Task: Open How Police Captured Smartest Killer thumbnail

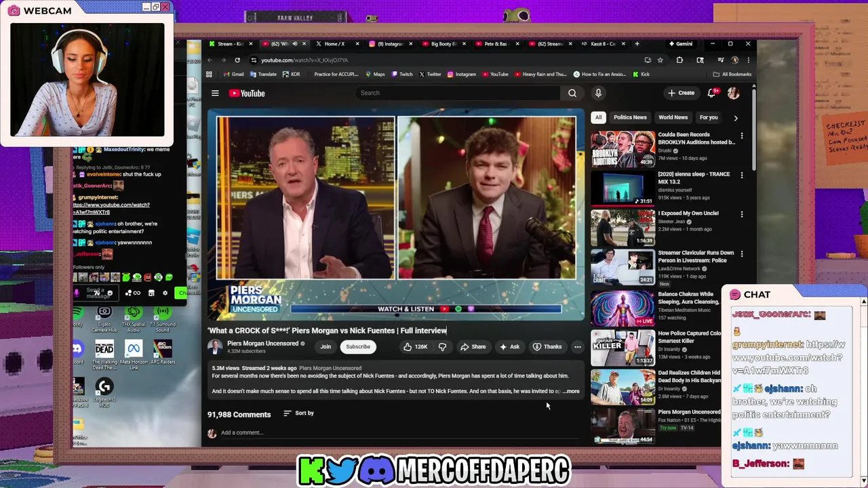Action: [x=623, y=348]
